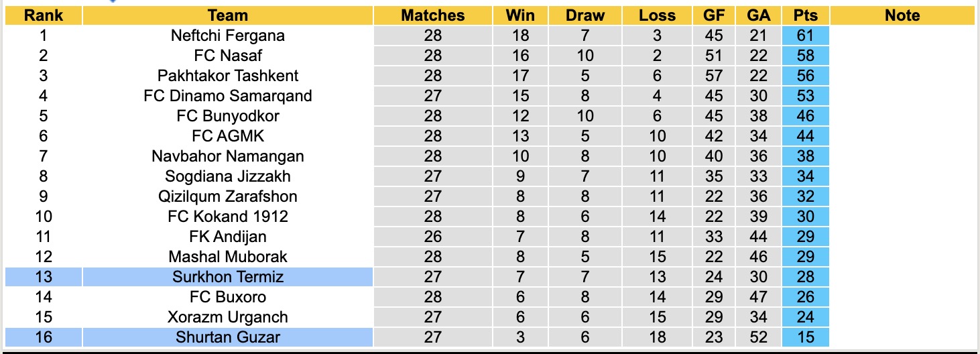This screenshot has width=980, height=354.
Task: Click FC Dinamo Samarqand team name
Action: click(228, 96)
